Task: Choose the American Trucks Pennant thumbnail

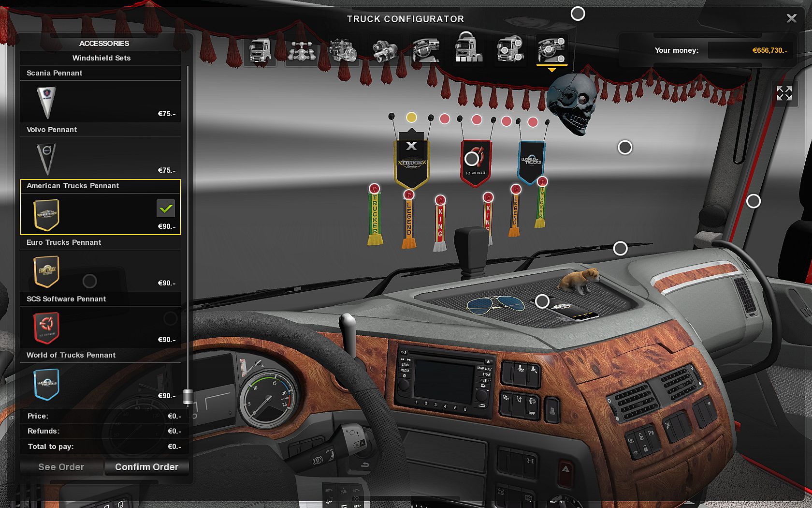Action: pyautogui.click(x=46, y=215)
